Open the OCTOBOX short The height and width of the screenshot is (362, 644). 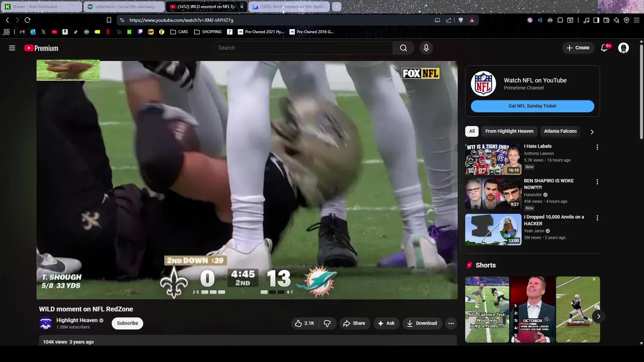[x=532, y=309]
